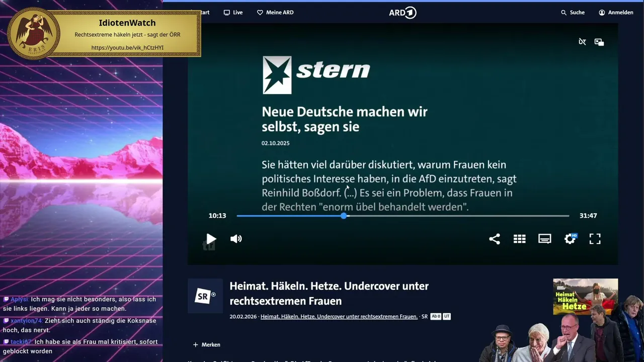Click chat username Aplysi
This screenshot has height=362, width=644.
(x=20, y=299)
